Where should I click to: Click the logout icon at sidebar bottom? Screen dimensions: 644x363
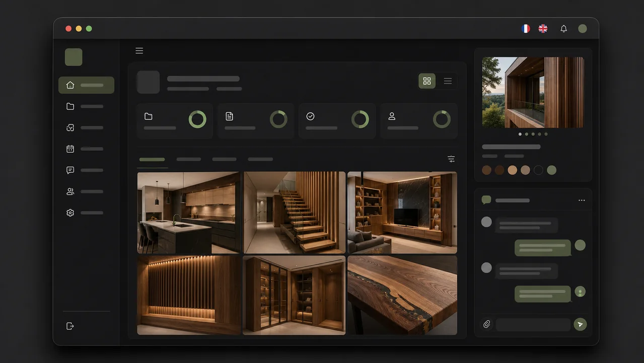pos(70,326)
